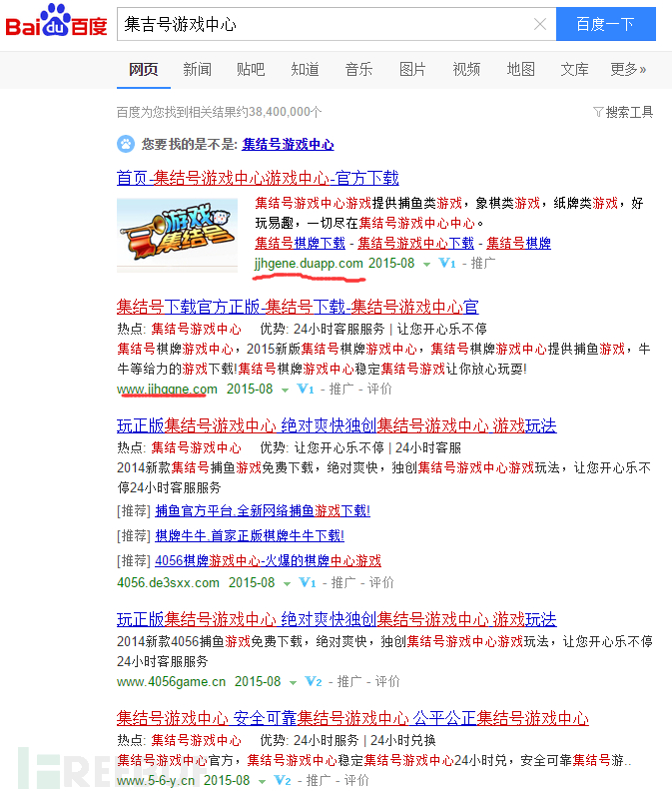Open result 首页-集结号游戏中心游戏中心-官方下载
Image resolution: width=672 pixels, height=796 pixels.
[x=258, y=178]
